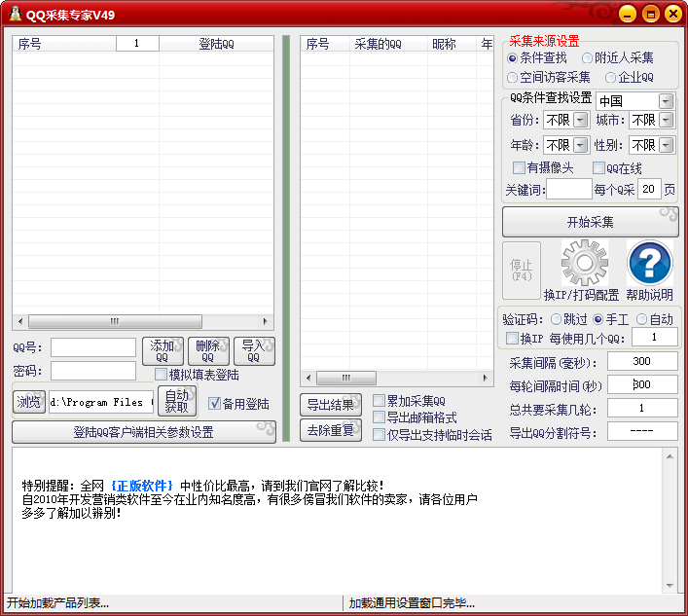Open the 换IP/打码配置 gear icon

585,263
